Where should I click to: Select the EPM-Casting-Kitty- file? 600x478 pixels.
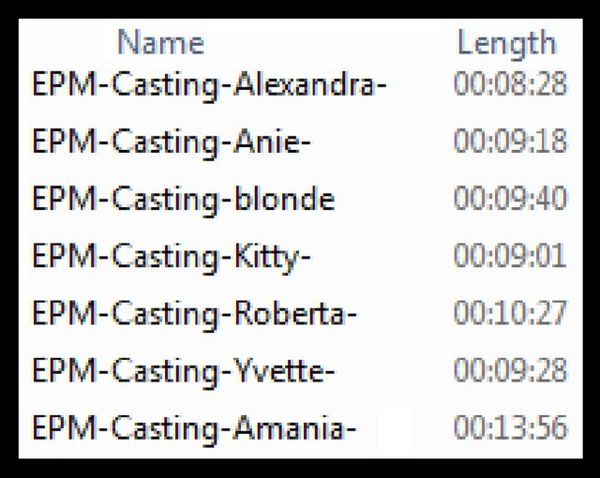pos(171,257)
